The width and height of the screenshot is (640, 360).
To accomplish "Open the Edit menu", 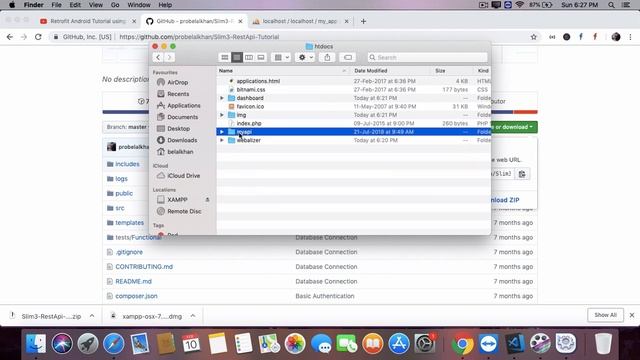I will pyautogui.click(x=75, y=5).
